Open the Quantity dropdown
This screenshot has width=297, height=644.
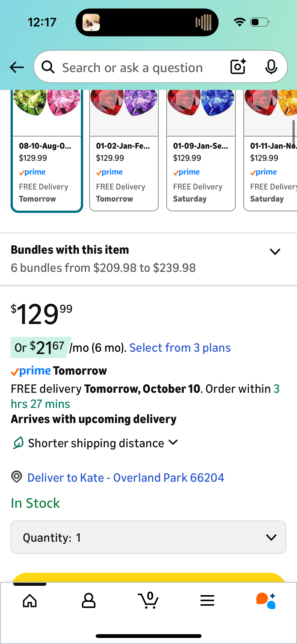coord(148,537)
